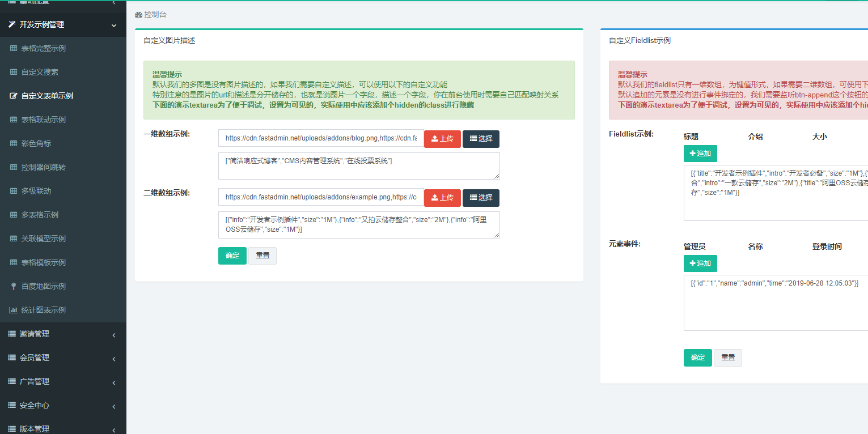This screenshot has width=868, height=434.
Task: Open the 多级联动 menu item
Action: click(36, 191)
